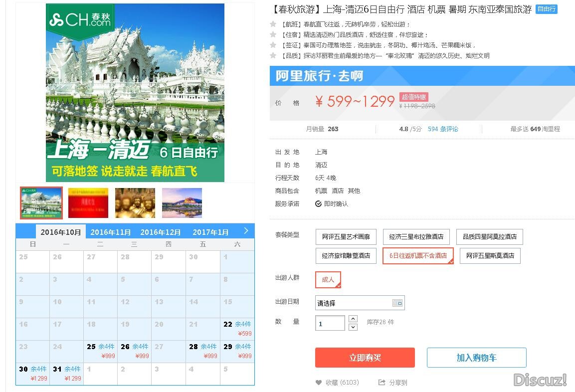Select package 品质四星阿莫拉酒店

490,237
